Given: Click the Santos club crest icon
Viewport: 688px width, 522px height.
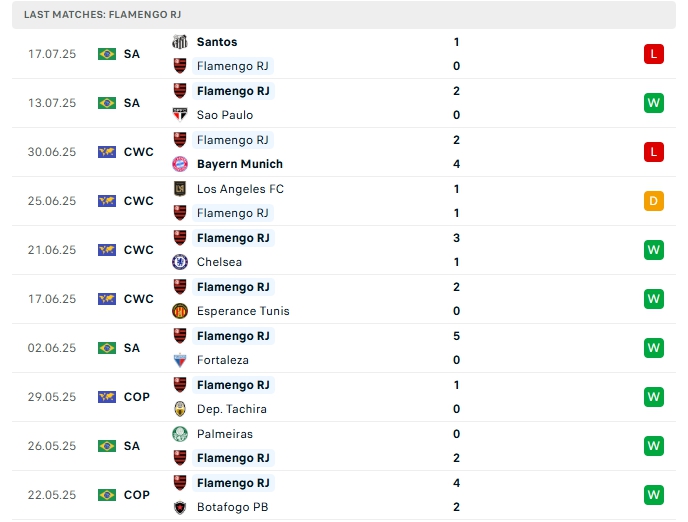Looking at the screenshot, I should pyautogui.click(x=180, y=42).
